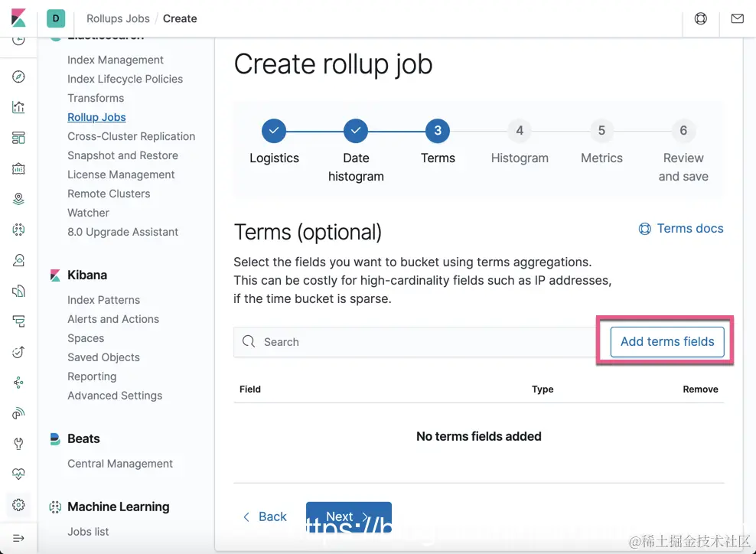Open the Uptime app icon

click(x=18, y=352)
